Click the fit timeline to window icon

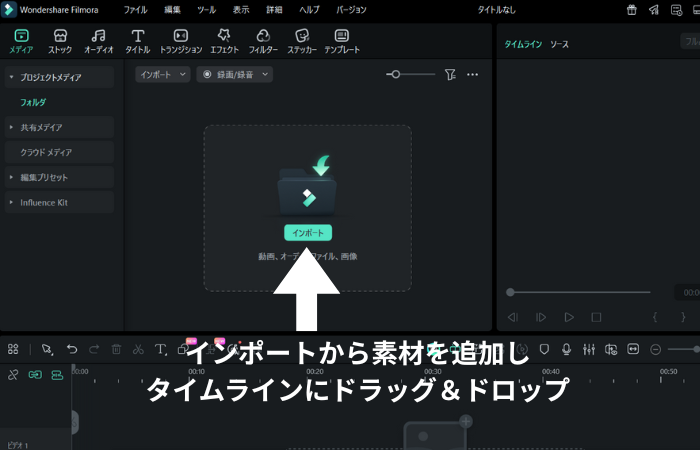pos(633,349)
